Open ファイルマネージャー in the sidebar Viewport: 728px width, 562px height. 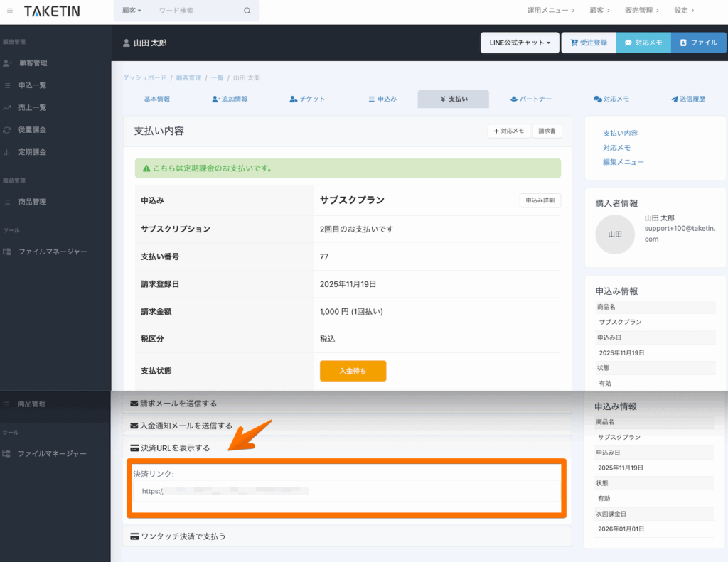(53, 252)
